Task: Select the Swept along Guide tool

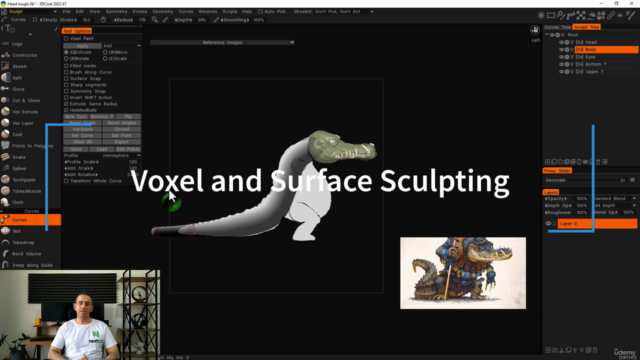Action: (x=32, y=265)
